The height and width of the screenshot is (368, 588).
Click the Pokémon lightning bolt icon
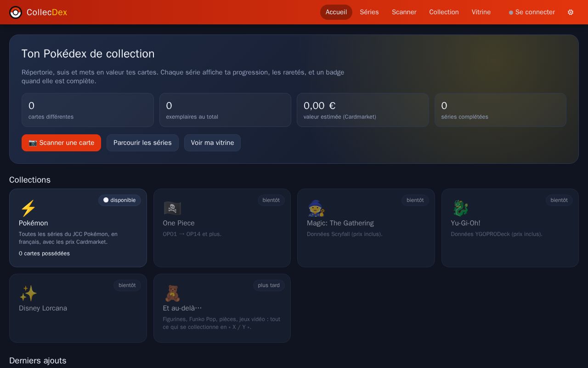(x=28, y=208)
